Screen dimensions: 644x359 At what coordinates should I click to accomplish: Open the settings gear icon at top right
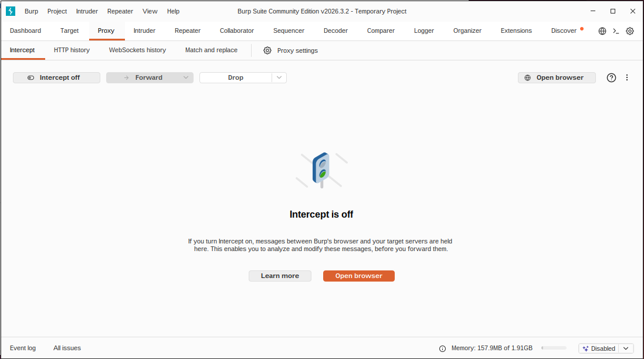[629, 31]
